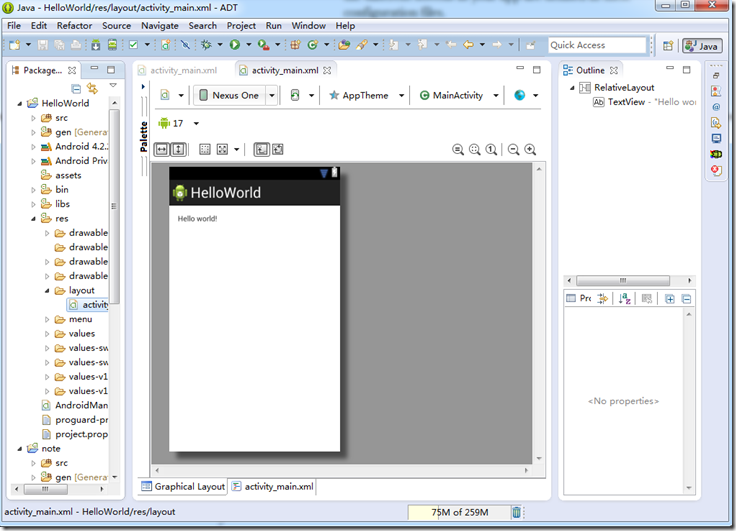Click the Java perspective button

click(x=702, y=46)
